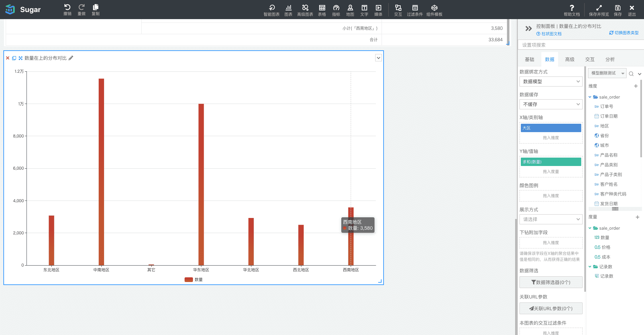The height and width of the screenshot is (335, 644).
Task: Click the 拖入维度 box under 颜色图例
Action: pyautogui.click(x=551, y=196)
